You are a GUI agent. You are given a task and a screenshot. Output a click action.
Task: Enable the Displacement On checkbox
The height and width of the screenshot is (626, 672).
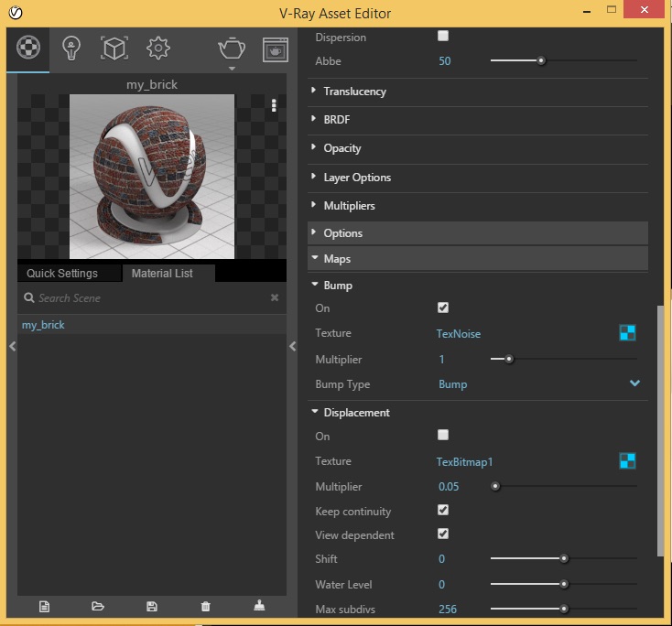(443, 436)
